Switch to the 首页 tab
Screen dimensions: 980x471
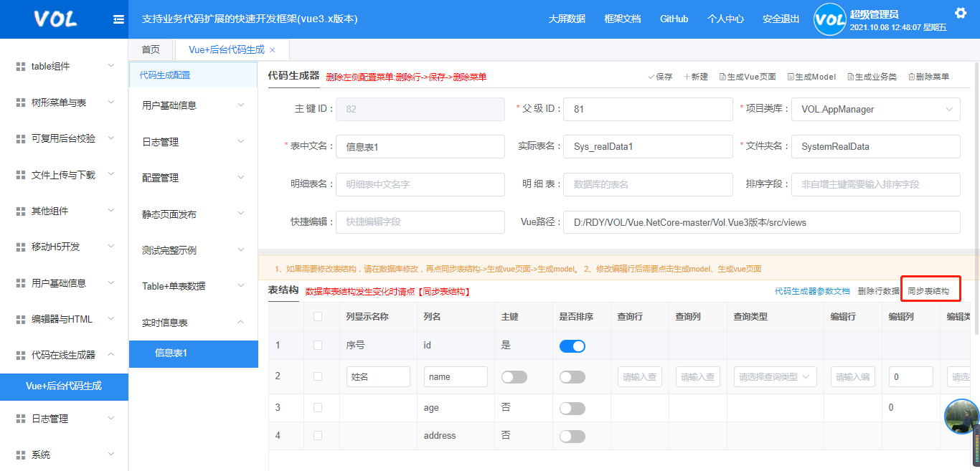151,49
